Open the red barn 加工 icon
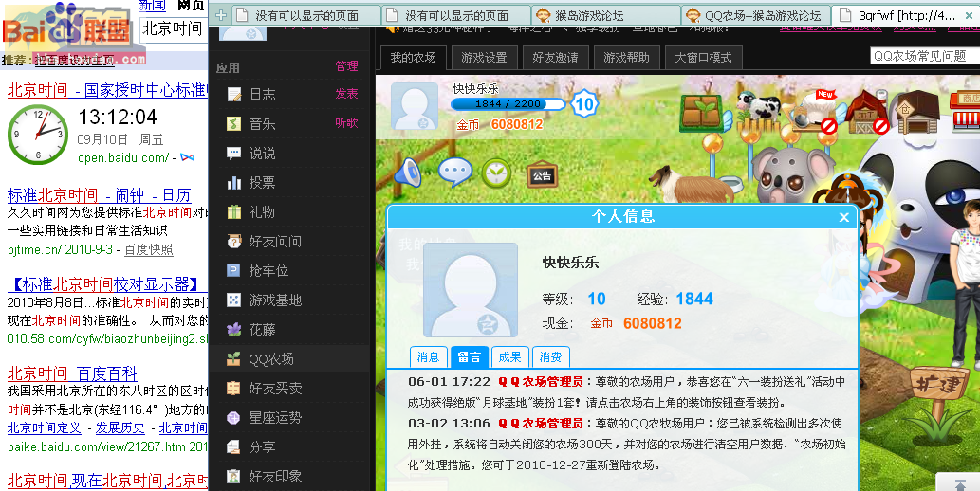980x491 pixels. coord(867,113)
